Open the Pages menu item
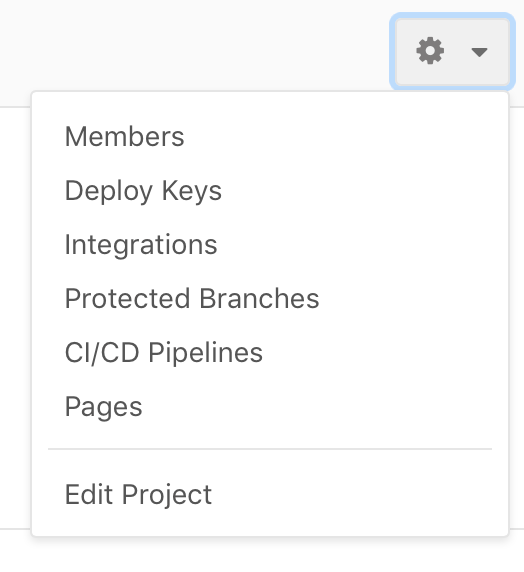Screen dimensions: 524x572 point(103,406)
